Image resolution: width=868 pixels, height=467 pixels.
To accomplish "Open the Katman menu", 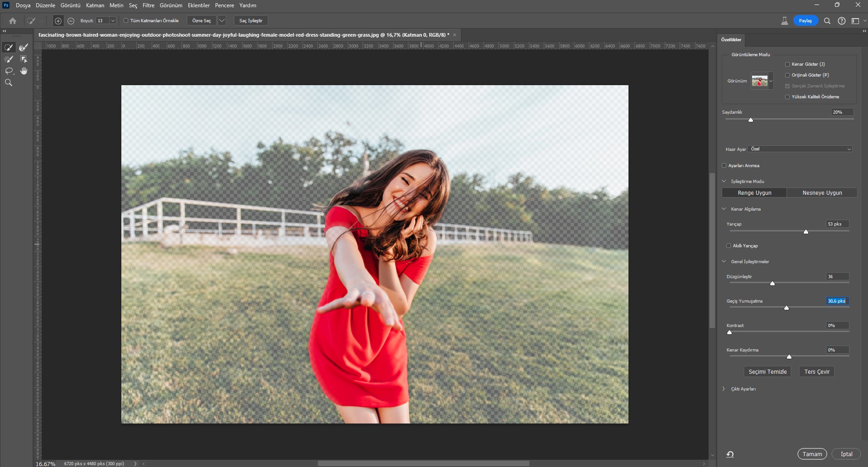I will (95, 5).
